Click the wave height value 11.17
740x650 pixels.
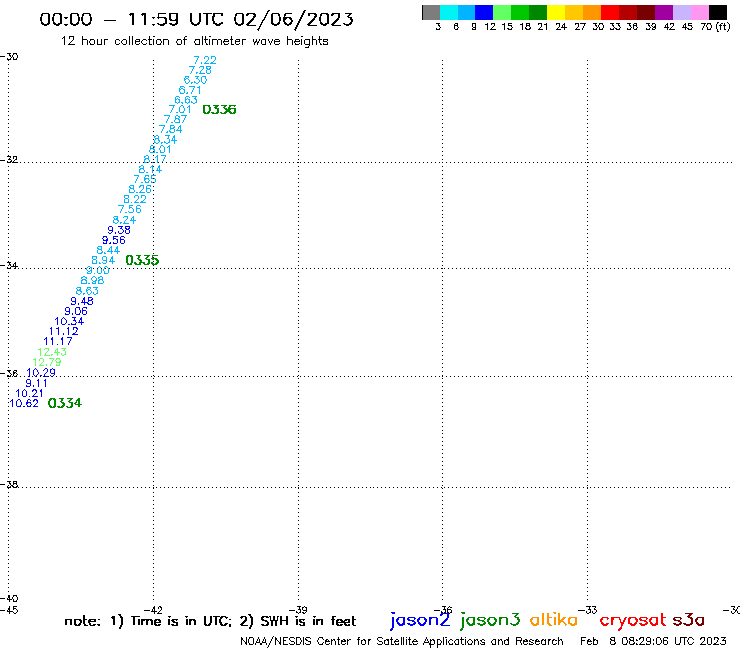point(58,341)
